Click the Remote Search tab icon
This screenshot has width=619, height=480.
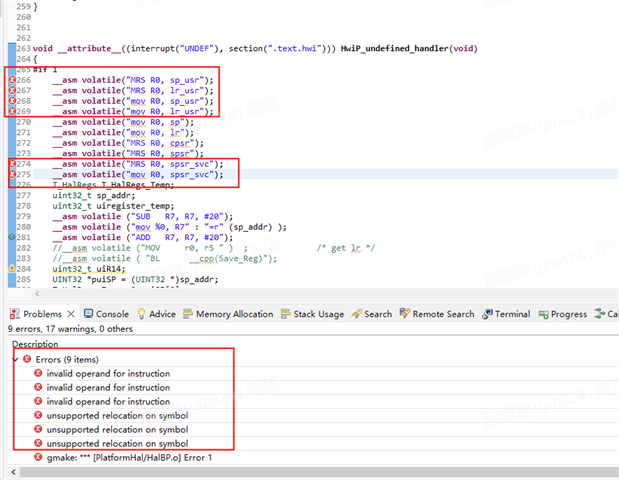pos(405,314)
